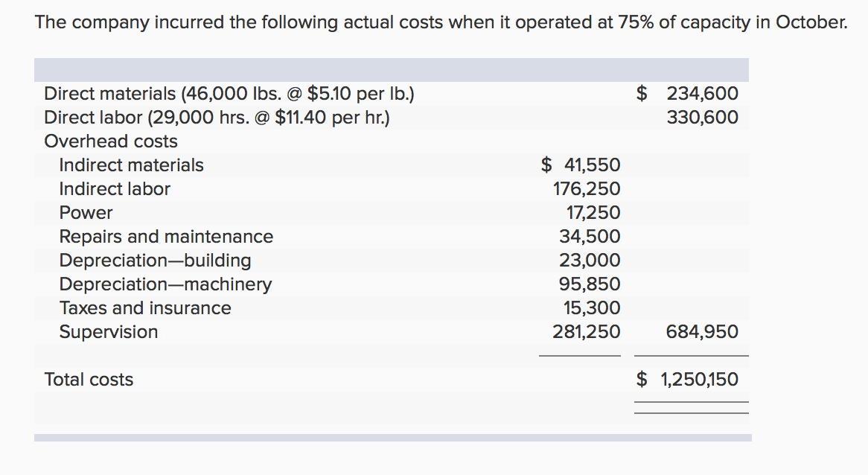
Task: Select the Overhead costs heading
Action: (x=111, y=141)
